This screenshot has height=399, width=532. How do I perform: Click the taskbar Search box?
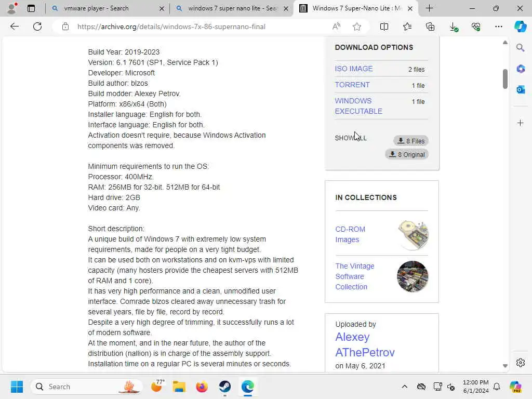(87, 387)
